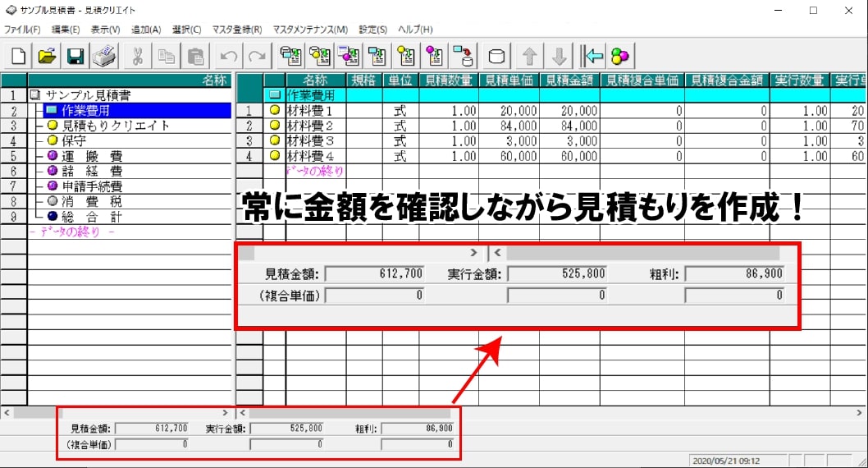Click the サンプル見積書 root node
The height and width of the screenshot is (468, 868).
(88, 95)
